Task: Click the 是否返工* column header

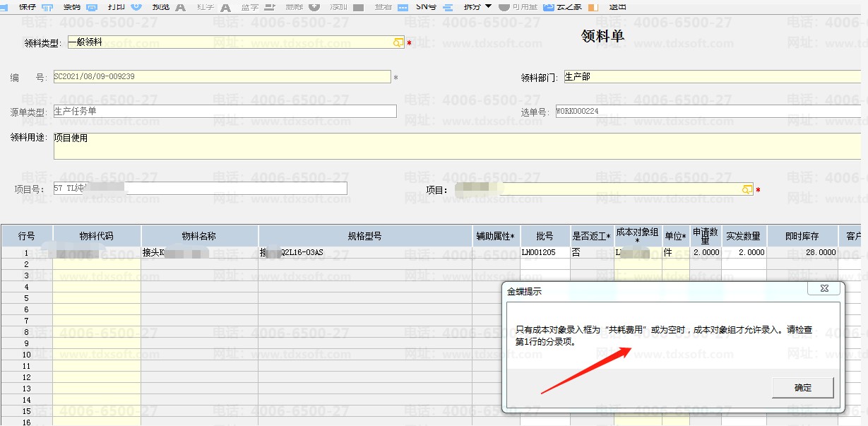Action: (592, 236)
